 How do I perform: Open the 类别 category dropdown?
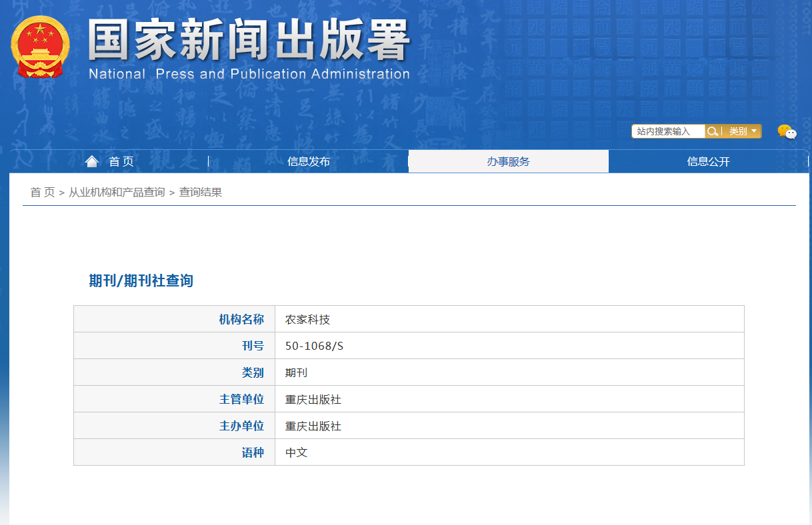point(738,131)
